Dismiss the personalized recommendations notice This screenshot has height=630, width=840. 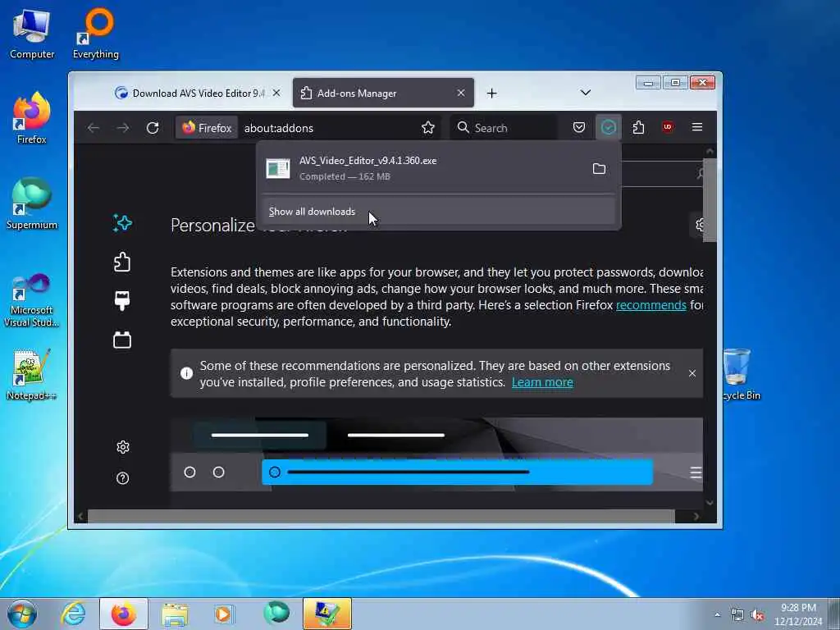[x=692, y=373]
